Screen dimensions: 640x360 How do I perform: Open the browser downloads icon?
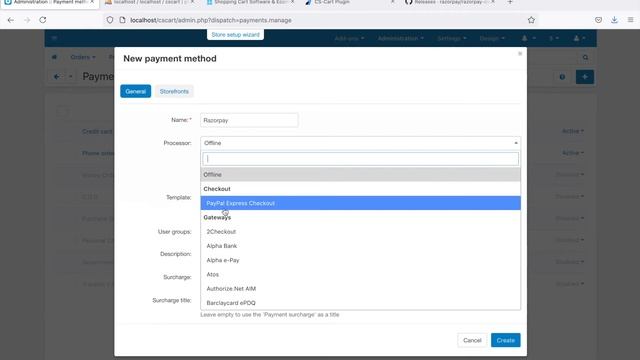point(614,20)
